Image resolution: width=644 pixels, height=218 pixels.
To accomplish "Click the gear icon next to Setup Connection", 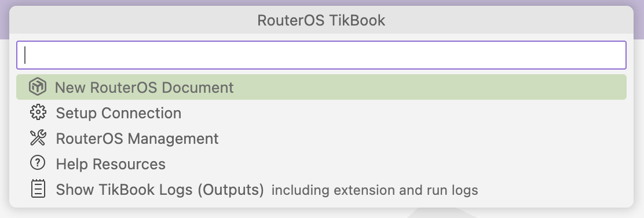I will pos(38,112).
